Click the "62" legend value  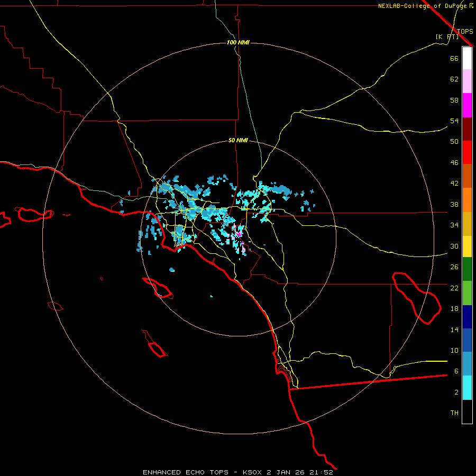click(x=454, y=79)
